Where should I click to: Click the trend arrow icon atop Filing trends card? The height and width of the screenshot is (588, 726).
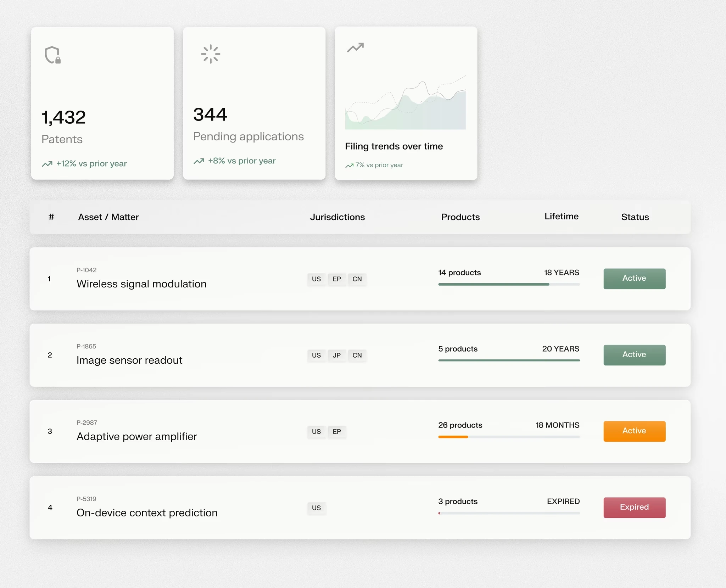point(355,47)
